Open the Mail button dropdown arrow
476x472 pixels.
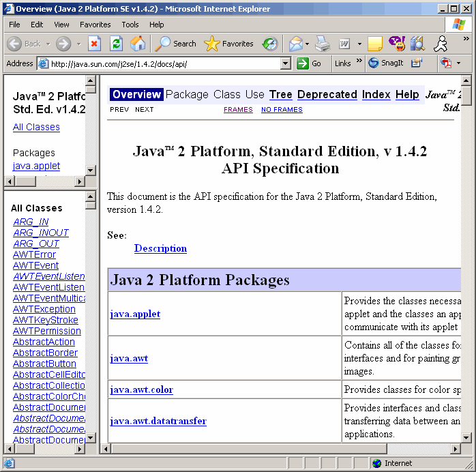pyautogui.click(x=307, y=44)
